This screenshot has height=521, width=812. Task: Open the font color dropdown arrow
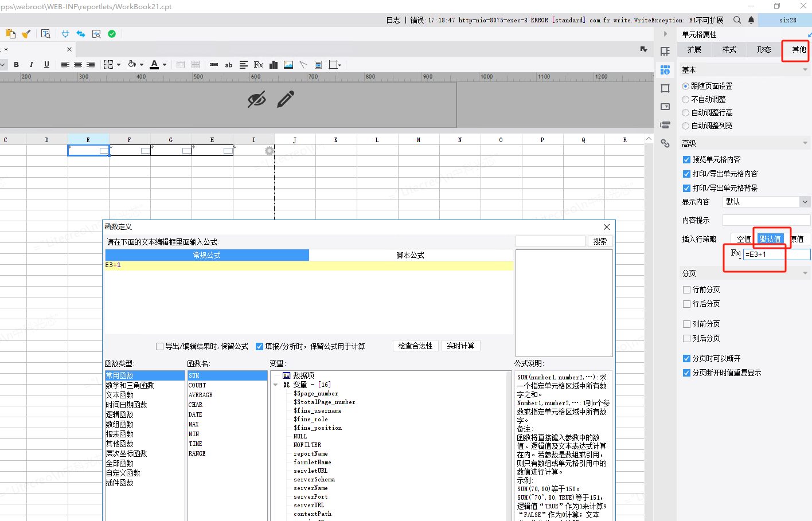[x=165, y=65]
